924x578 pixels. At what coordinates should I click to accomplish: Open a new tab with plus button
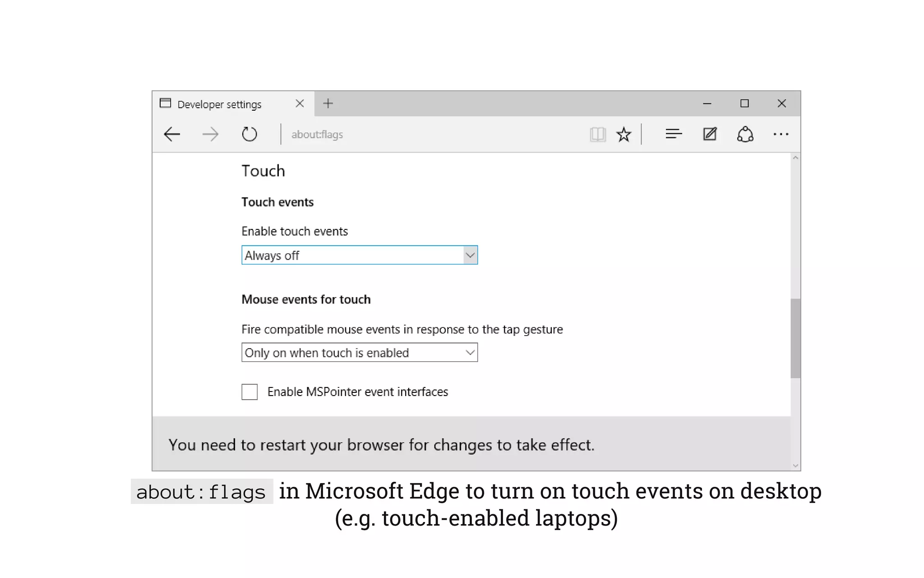click(328, 103)
